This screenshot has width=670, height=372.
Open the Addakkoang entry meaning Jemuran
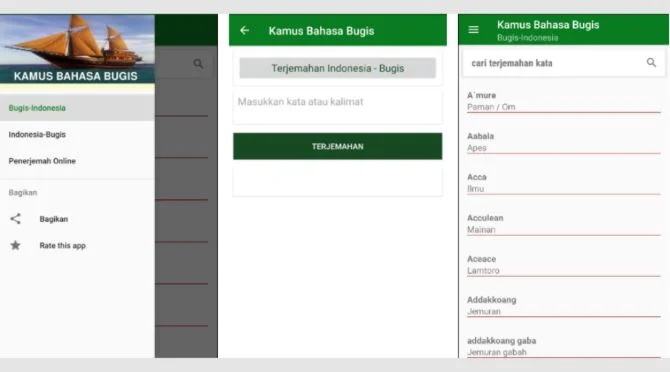coord(564,306)
